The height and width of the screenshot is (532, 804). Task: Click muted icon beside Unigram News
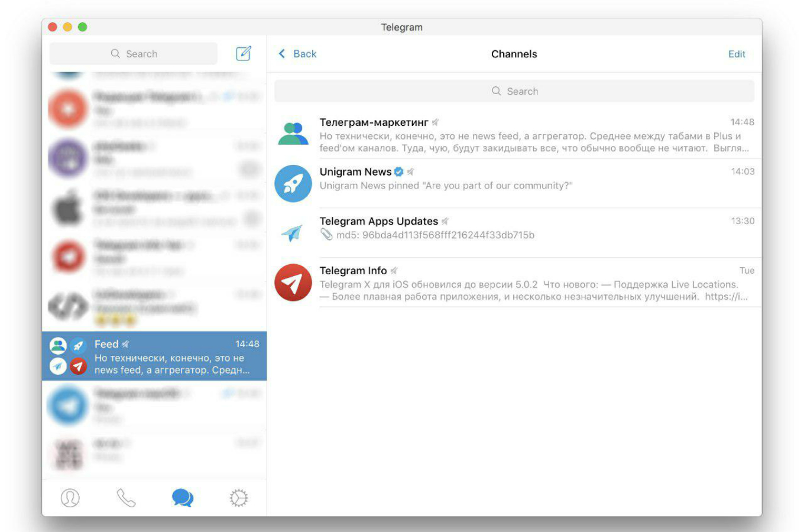pyautogui.click(x=410, y=171)
